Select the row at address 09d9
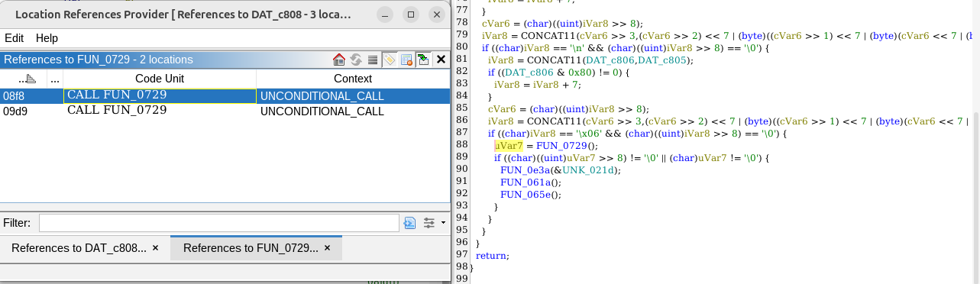Viewport: 980px width, 284px height. pyautogui.click(x=225, y=111)
